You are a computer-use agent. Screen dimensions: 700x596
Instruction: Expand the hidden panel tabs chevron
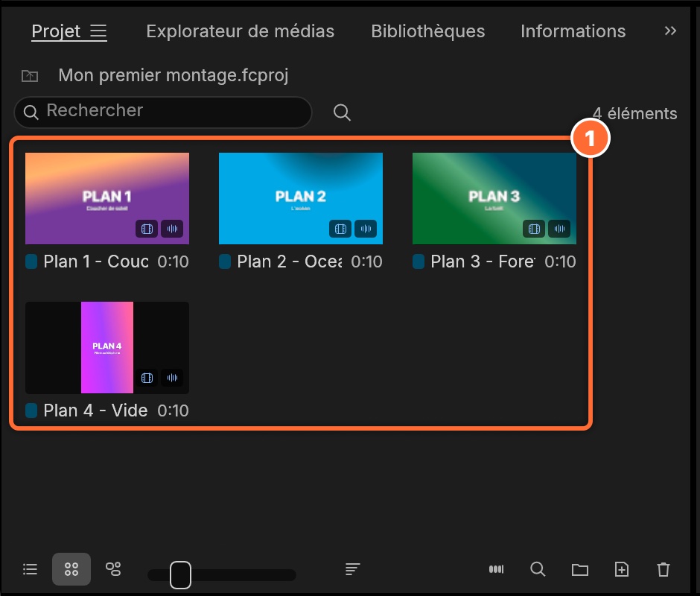coord(670,31)
